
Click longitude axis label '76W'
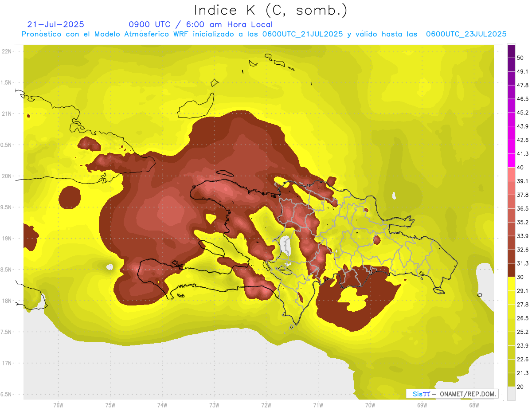[x=58, y=405]
